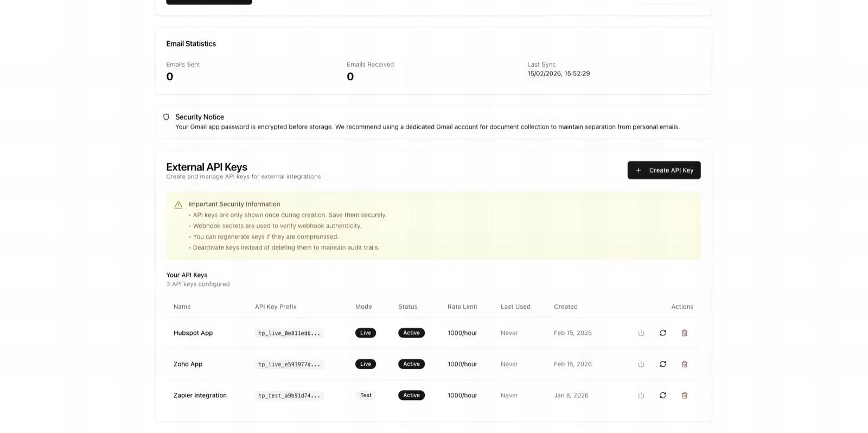Click the Important Security Information title
Viewport: 868px width, 433px height.
234,205
